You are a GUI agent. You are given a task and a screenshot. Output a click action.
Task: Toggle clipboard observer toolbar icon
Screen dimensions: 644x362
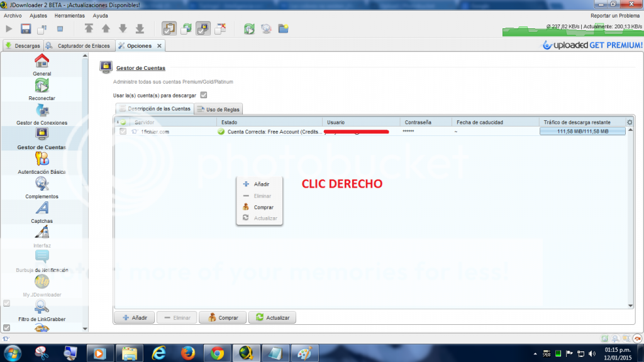point(169,29)
